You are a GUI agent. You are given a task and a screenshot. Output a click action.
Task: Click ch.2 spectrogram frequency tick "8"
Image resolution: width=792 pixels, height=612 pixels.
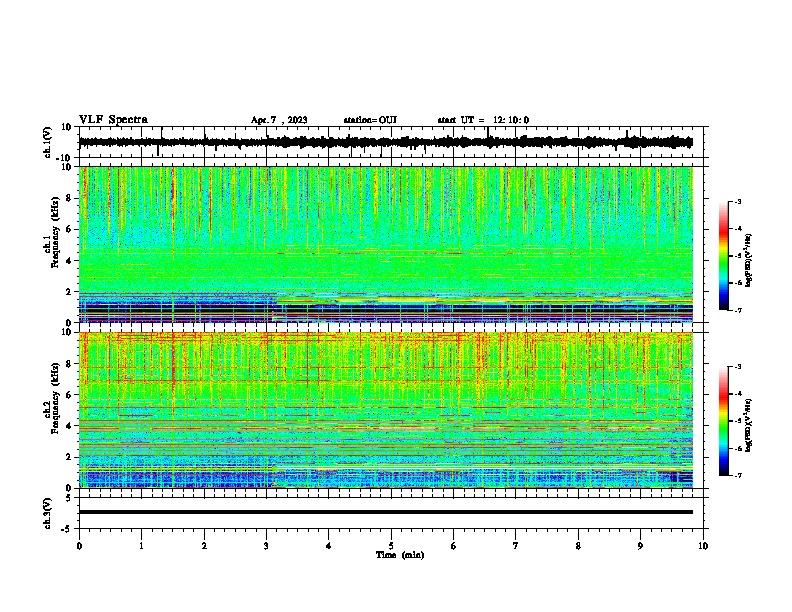pyautogui.click(x=69, y=364)
